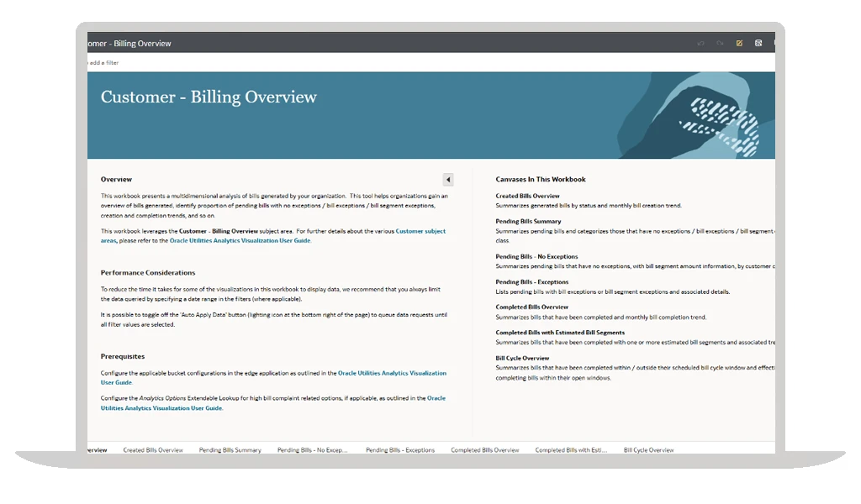Open the Created Bills Overview tab

(x=153, y=450)
